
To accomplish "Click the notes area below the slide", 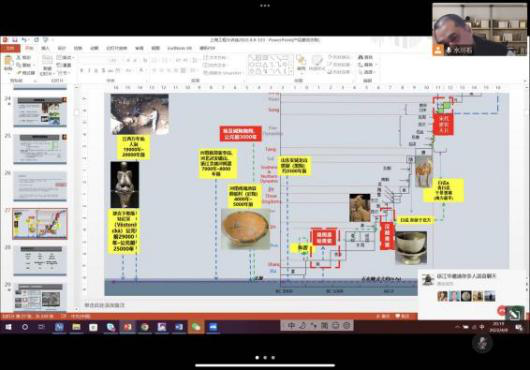I will tap(247, 305).
